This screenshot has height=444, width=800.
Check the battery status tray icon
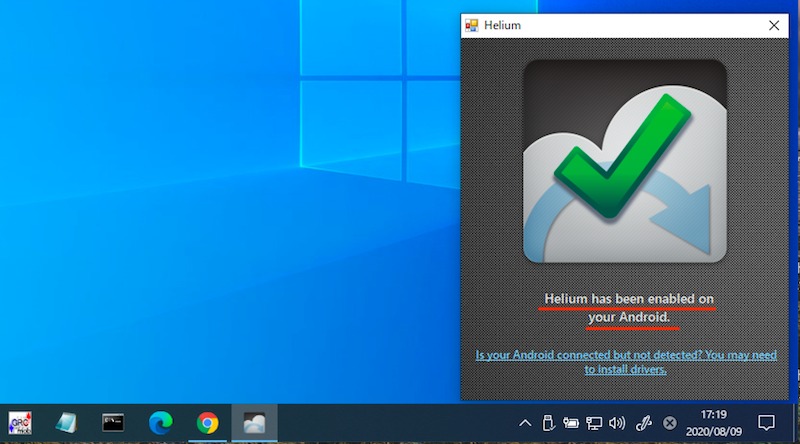click(571, 422)
